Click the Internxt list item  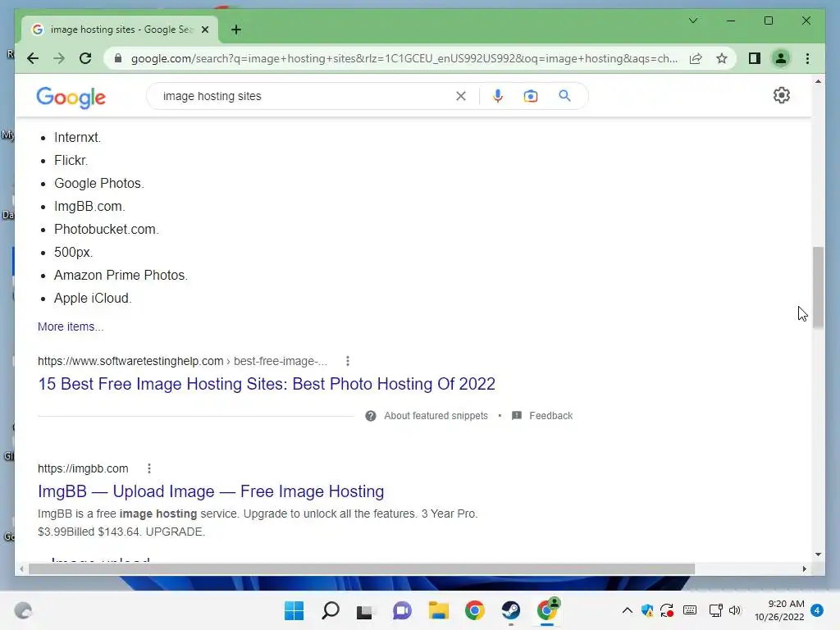77,138
